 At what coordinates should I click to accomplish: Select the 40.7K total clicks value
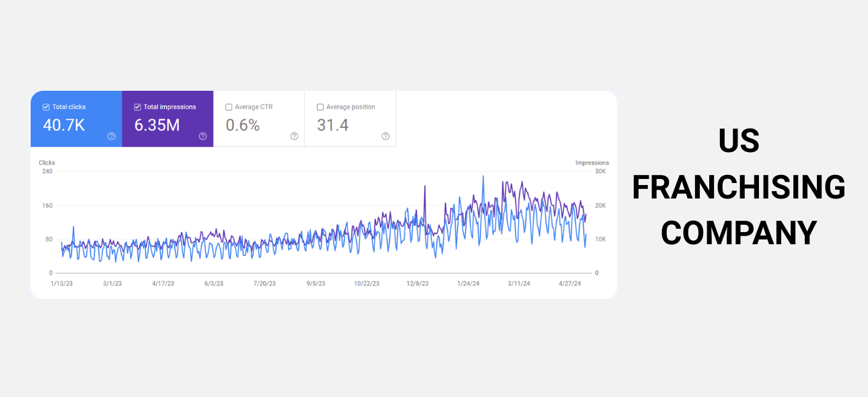pos(64,125)
